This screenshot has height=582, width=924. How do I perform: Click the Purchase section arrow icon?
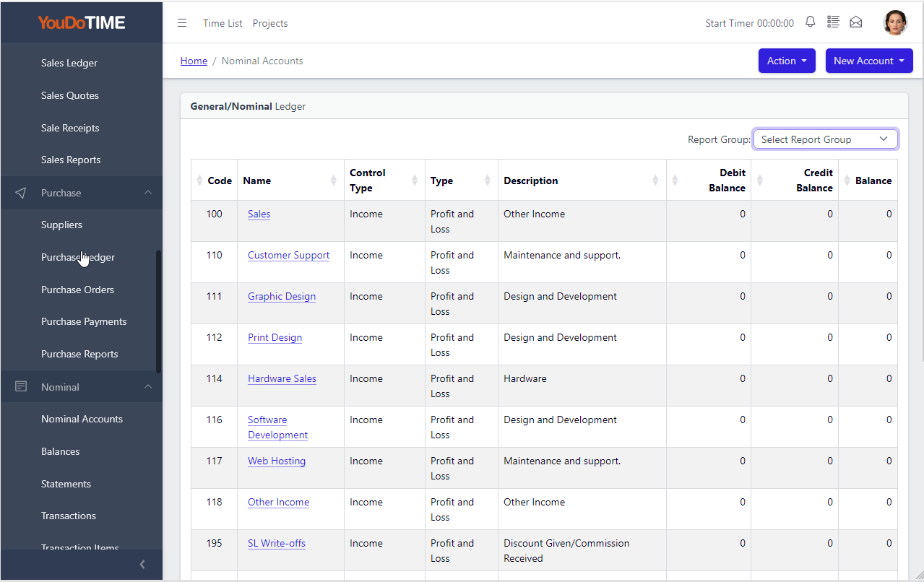(21, 193)
